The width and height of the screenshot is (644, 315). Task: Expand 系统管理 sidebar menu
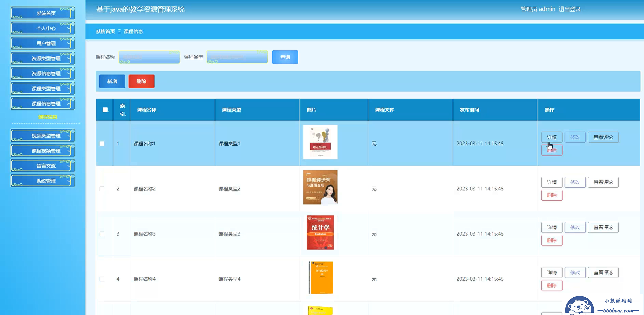pos(43,181)
